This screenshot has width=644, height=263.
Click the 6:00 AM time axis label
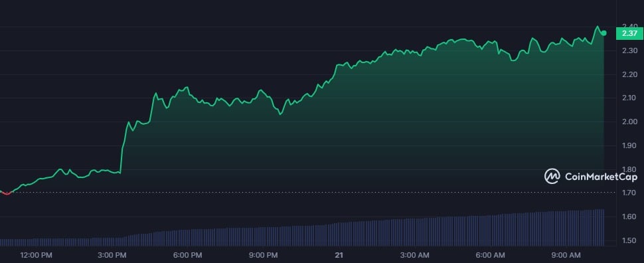491,255
